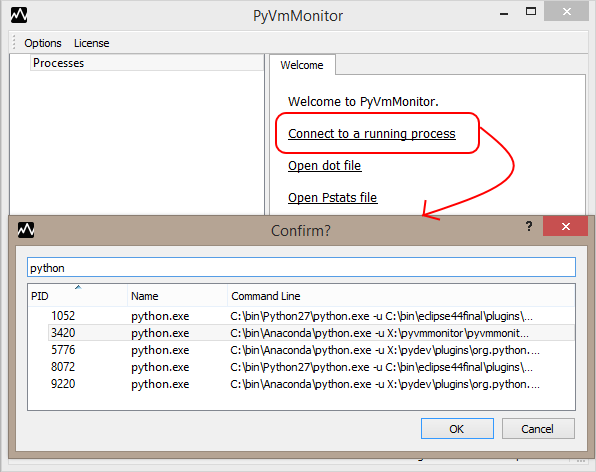Select the Welcome tab
Screen dimensions: 596x472
[x=302, y=65]
